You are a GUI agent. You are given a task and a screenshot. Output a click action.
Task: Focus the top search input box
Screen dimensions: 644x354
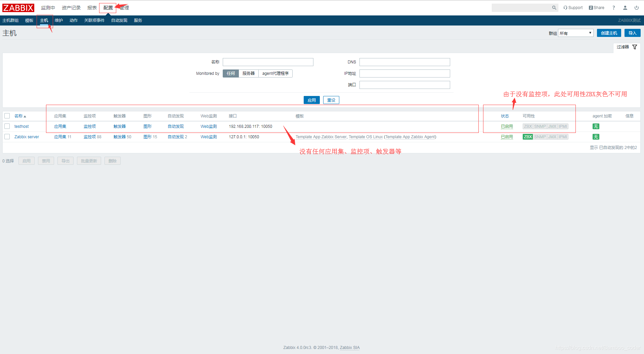click(521, 8)
